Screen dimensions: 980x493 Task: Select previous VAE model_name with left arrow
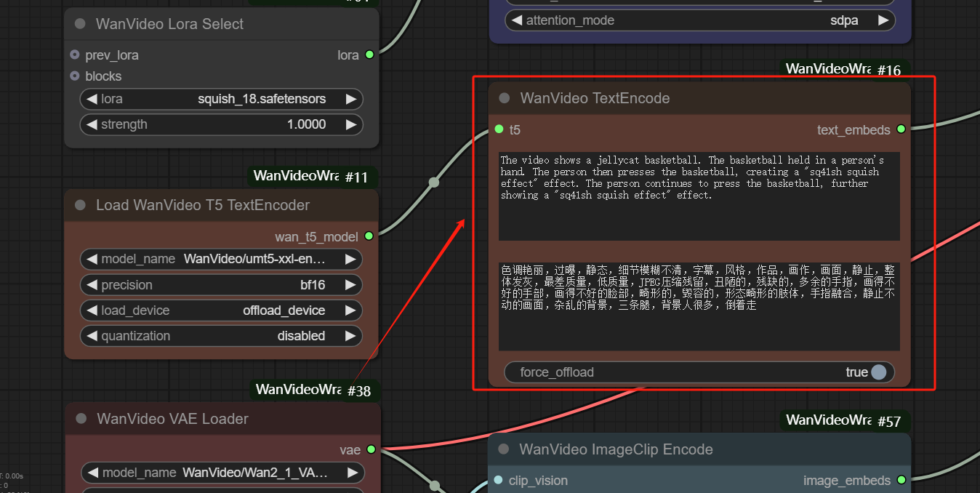tap(93, 473)
